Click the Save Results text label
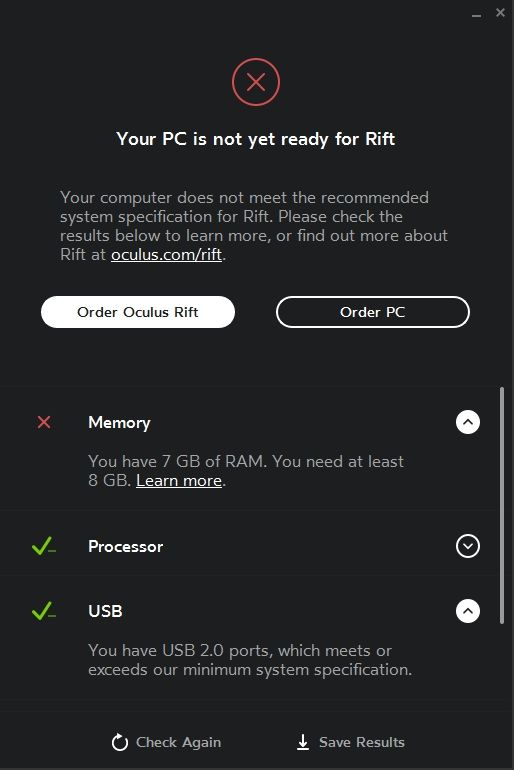Screen dimensions: 514x770 tap(362, 742)
